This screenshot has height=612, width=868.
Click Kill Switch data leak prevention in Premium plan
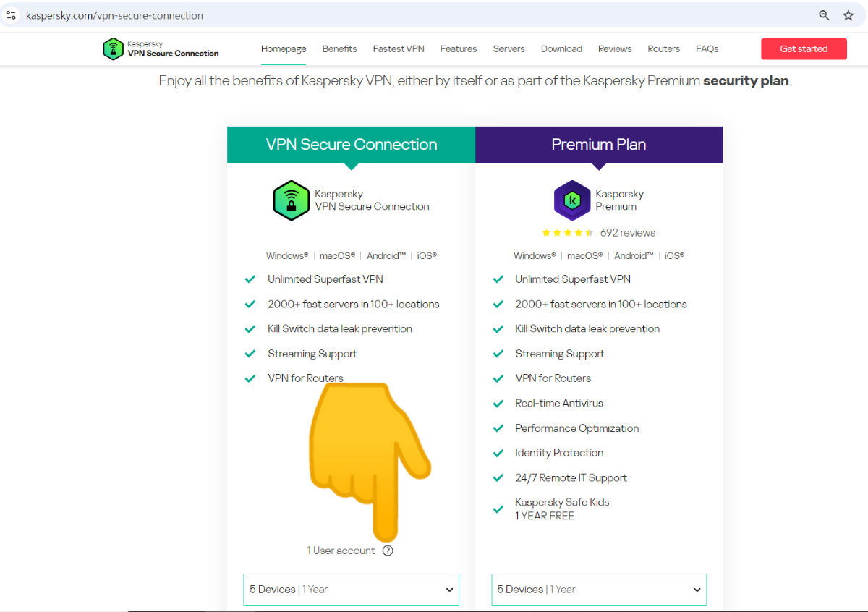tap(587, 328)
